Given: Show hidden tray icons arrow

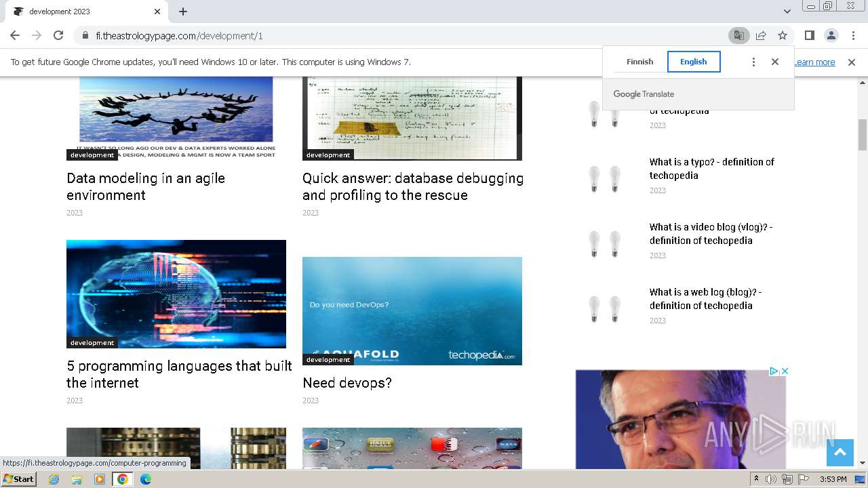Looking at the screenshot, I should pyautogui.click(x=756, y=479).
